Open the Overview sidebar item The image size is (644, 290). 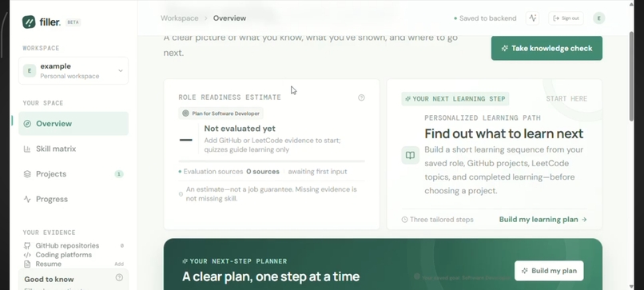point(74,124)
